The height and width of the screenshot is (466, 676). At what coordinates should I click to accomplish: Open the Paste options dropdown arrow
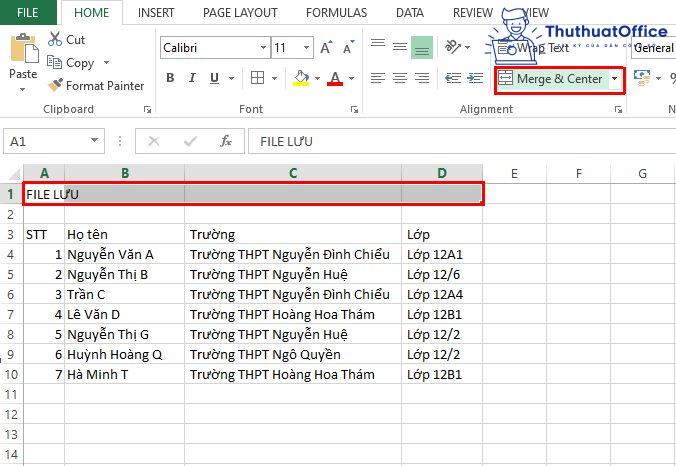point(22,90)
